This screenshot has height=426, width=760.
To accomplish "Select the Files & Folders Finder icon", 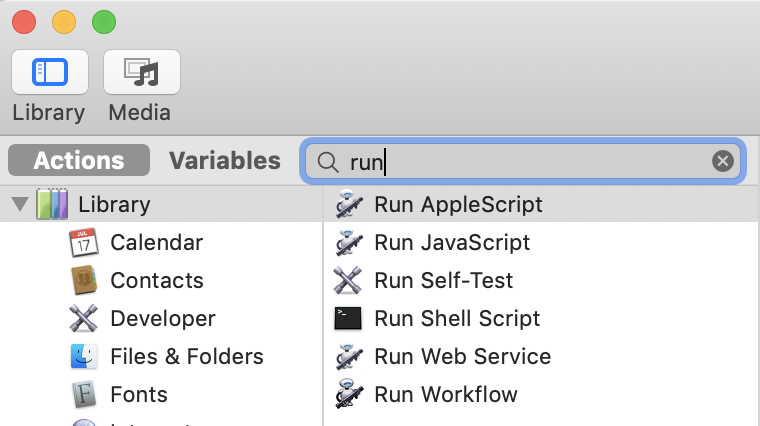I will (x=84, y=356).
